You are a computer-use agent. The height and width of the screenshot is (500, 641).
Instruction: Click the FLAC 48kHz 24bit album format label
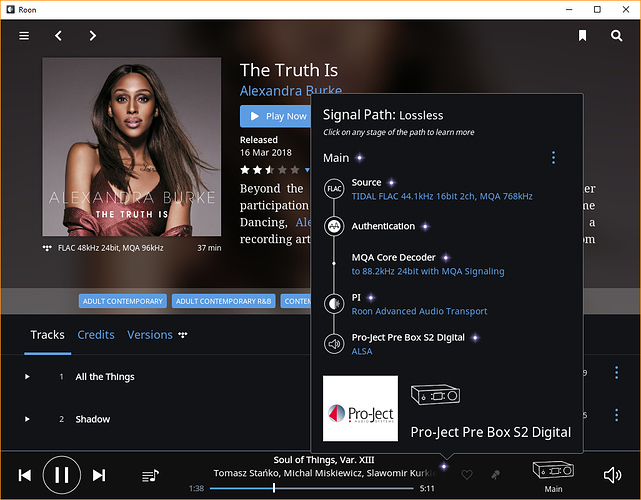coord(111,248)
